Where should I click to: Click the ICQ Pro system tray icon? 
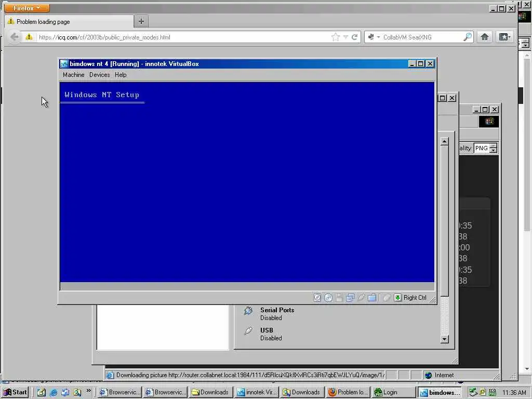pos(493,392)
